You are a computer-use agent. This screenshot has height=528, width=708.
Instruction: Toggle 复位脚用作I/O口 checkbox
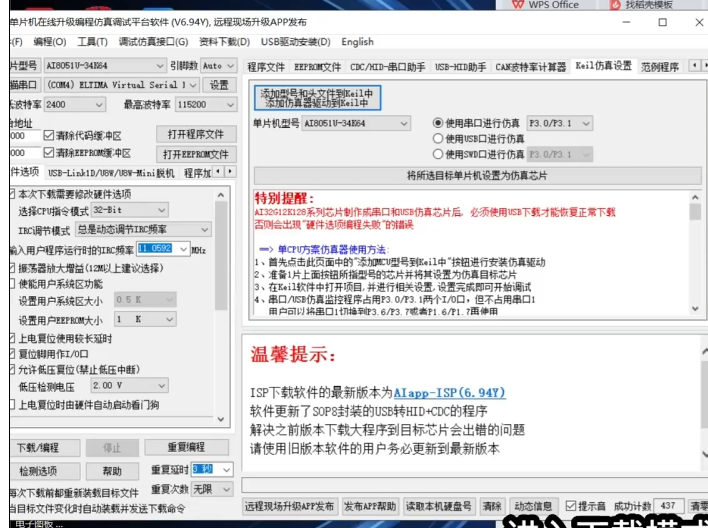pos(12,354)
